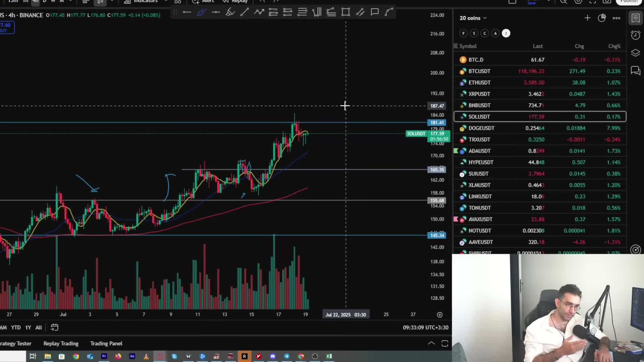Select the Parallel Channel tool
This screenshot has width=644, height=362.
click(360, 12)
